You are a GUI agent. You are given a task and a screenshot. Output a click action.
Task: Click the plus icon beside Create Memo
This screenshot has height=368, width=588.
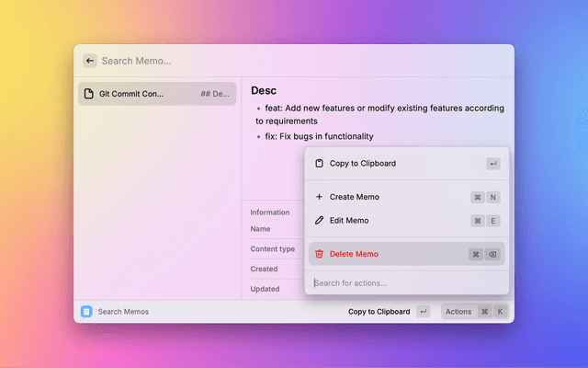click(319, 197)
